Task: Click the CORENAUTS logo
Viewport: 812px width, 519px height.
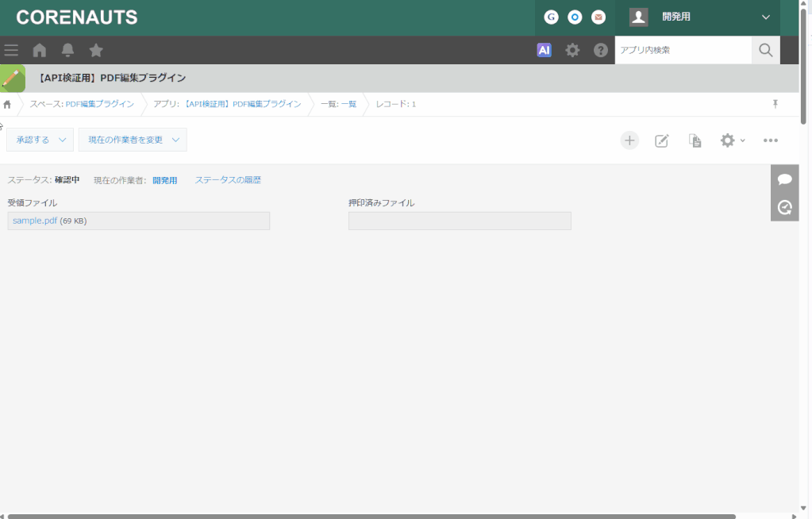Action: point(77,17)
